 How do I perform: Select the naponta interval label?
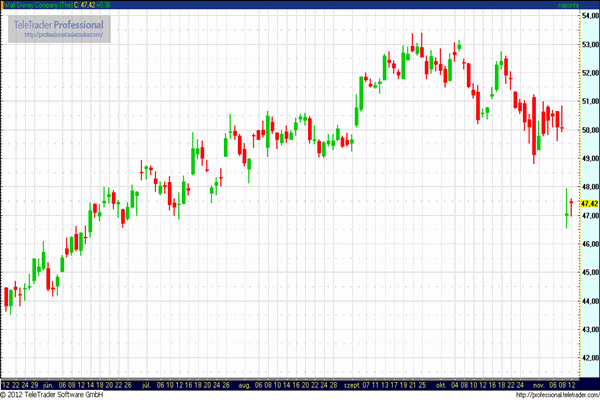(x=568, y=5)
